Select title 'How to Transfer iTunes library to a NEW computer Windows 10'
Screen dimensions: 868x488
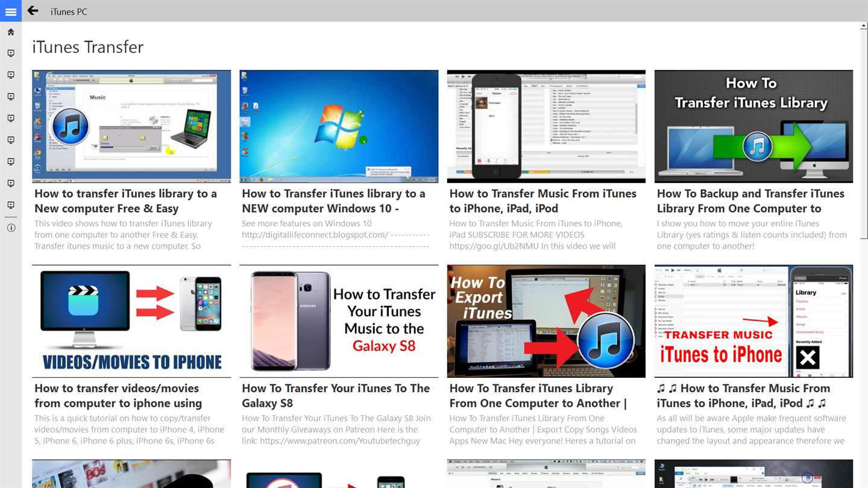tap(333, 201)
